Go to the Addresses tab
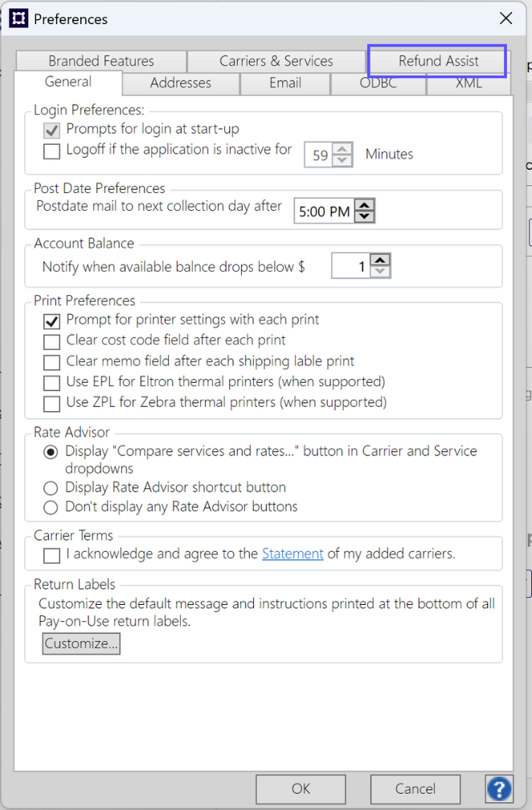This screenshot has height=810, width=532. click(180, 83)
